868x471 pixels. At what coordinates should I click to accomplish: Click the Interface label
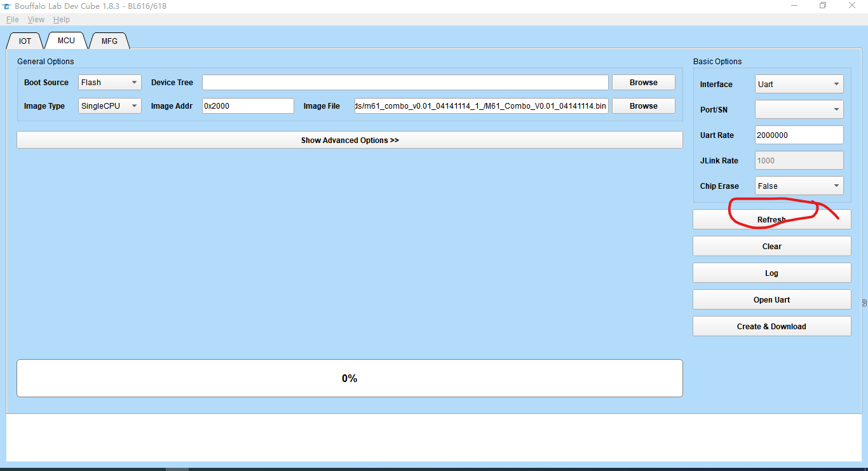point(716,85)
